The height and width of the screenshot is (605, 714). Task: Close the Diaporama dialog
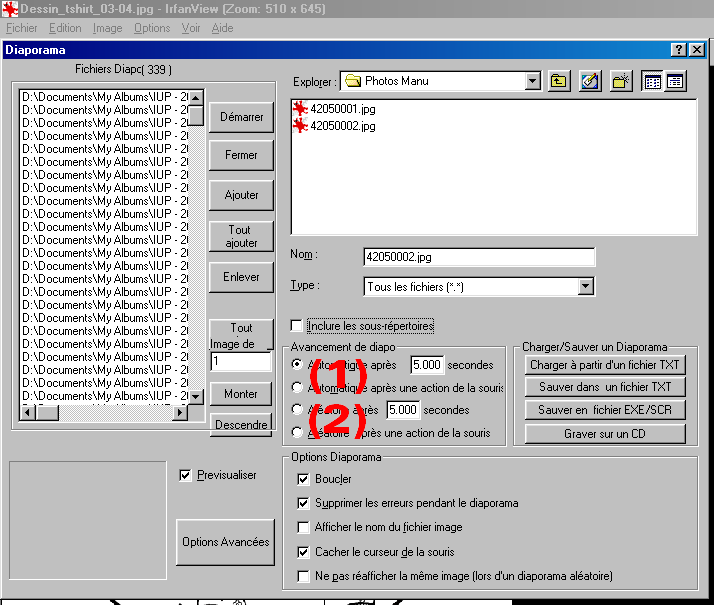coord(697,50)
